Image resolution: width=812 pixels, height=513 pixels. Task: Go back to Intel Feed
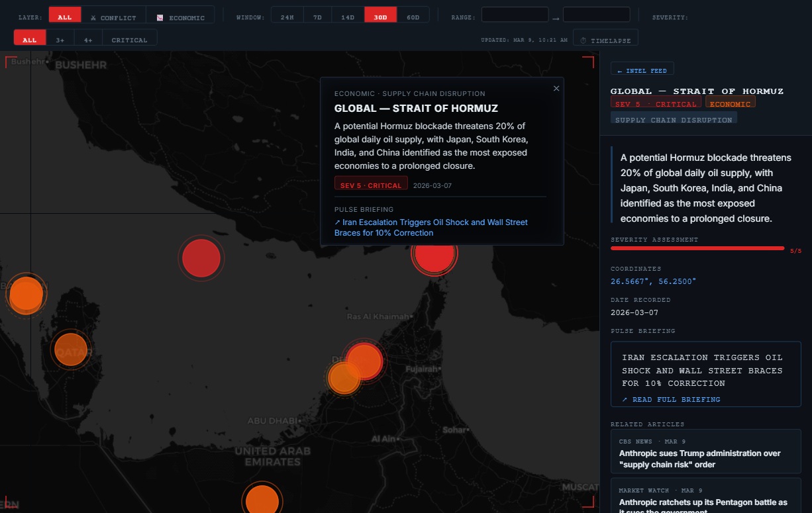[x=642, y=70]
